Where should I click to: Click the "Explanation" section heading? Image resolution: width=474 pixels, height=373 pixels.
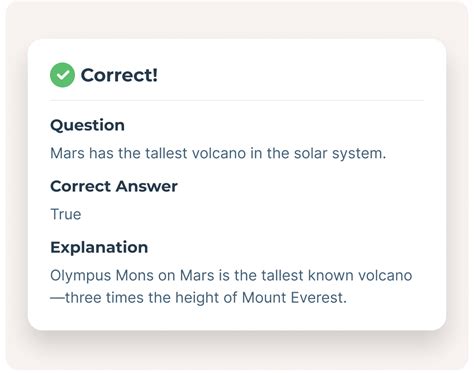(99, 247)
